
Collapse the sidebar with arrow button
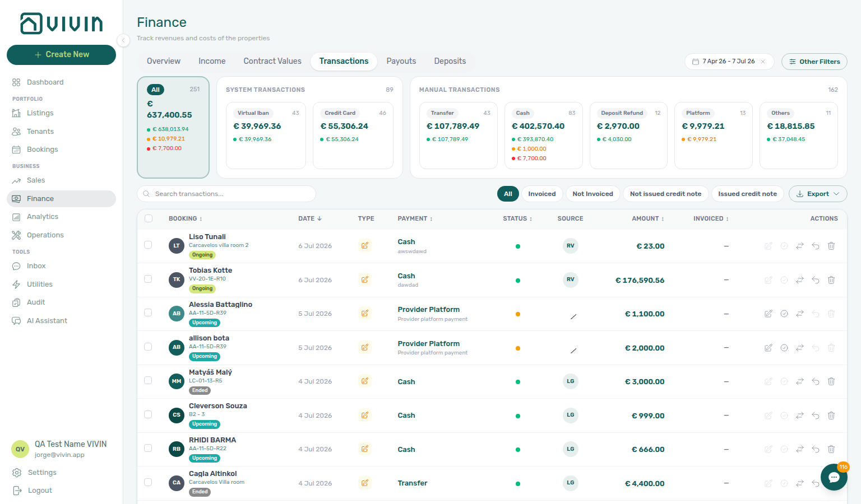[123, 40]
